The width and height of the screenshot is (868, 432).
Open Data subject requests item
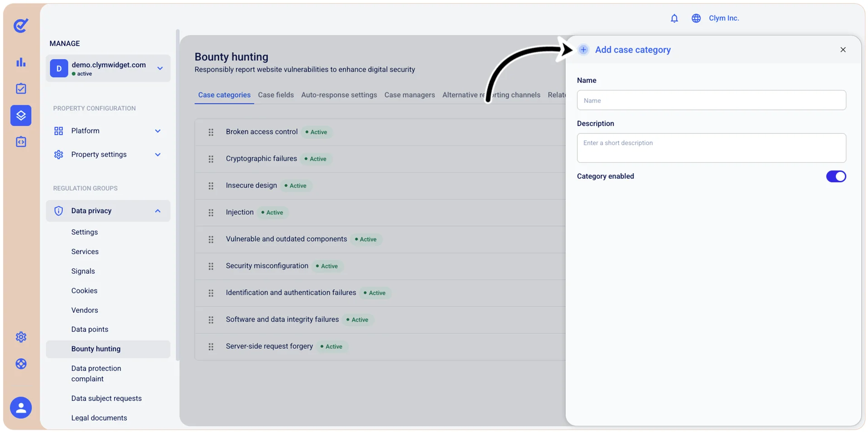tap(106, 398)
